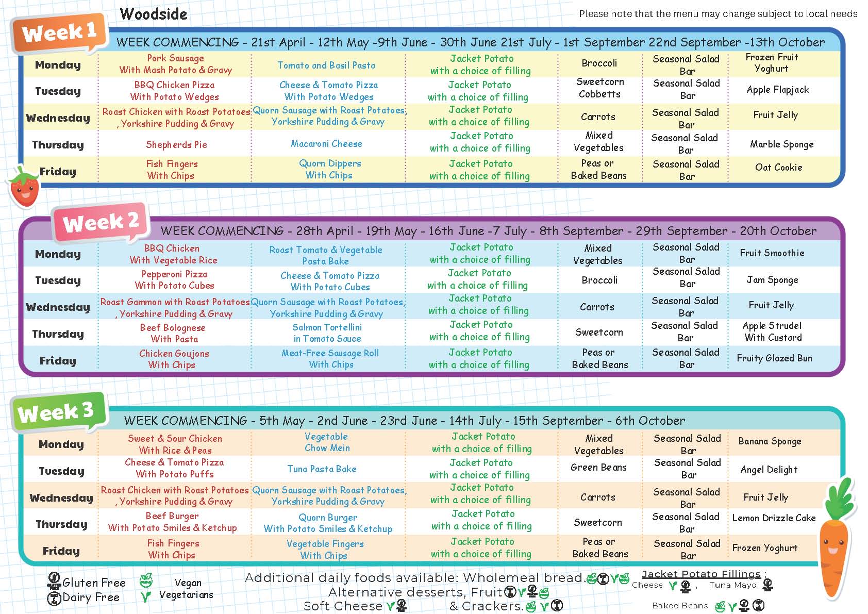Select Frozen Fruit Yoghurt dessert
Image resolution: width=868 pixels, height=614 pixels.
pos(772,63)
